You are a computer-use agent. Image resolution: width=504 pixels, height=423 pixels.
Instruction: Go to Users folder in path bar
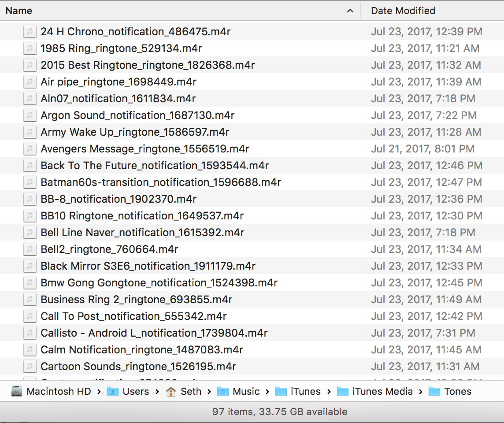click(x=128, y=391)
